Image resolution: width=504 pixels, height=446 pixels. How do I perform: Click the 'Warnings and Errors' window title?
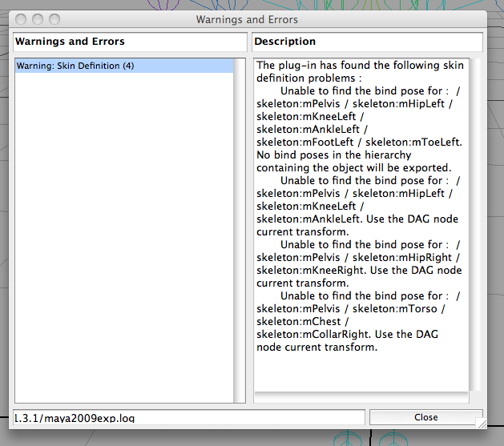[x=247, y=19]
